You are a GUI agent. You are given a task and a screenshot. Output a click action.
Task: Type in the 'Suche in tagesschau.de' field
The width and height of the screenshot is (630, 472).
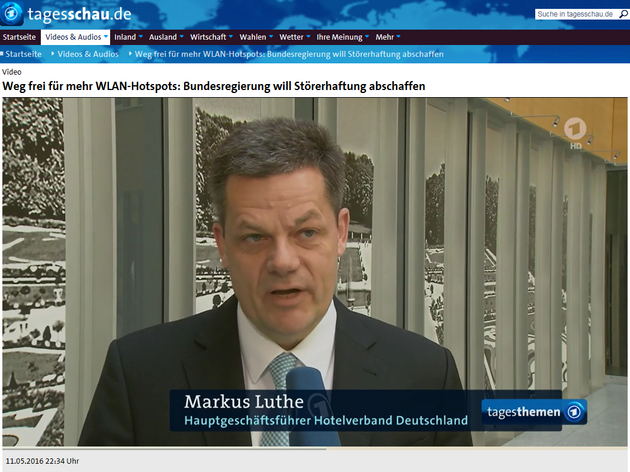point(572,14)
